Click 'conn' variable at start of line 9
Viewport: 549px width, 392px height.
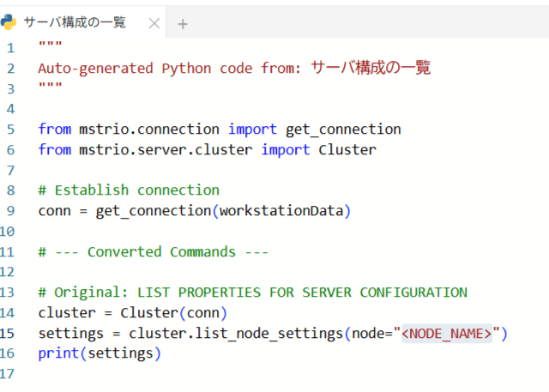[55, 211]
